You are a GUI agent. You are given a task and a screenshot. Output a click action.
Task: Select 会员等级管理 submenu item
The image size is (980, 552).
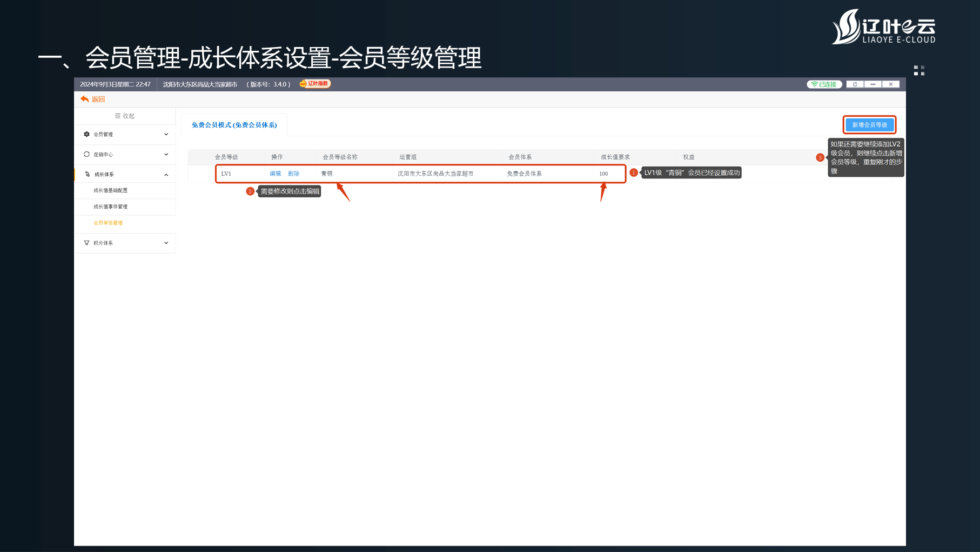click(x=108, y=223)
